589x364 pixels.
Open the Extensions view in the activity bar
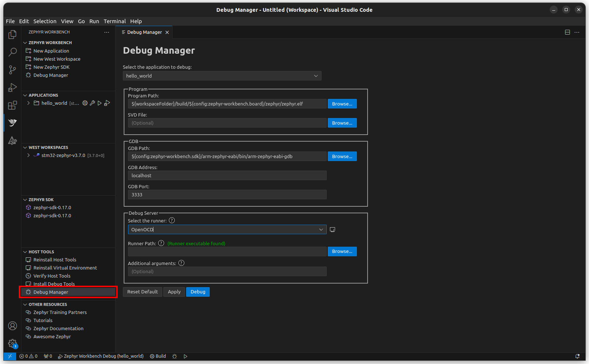[12, 105]
